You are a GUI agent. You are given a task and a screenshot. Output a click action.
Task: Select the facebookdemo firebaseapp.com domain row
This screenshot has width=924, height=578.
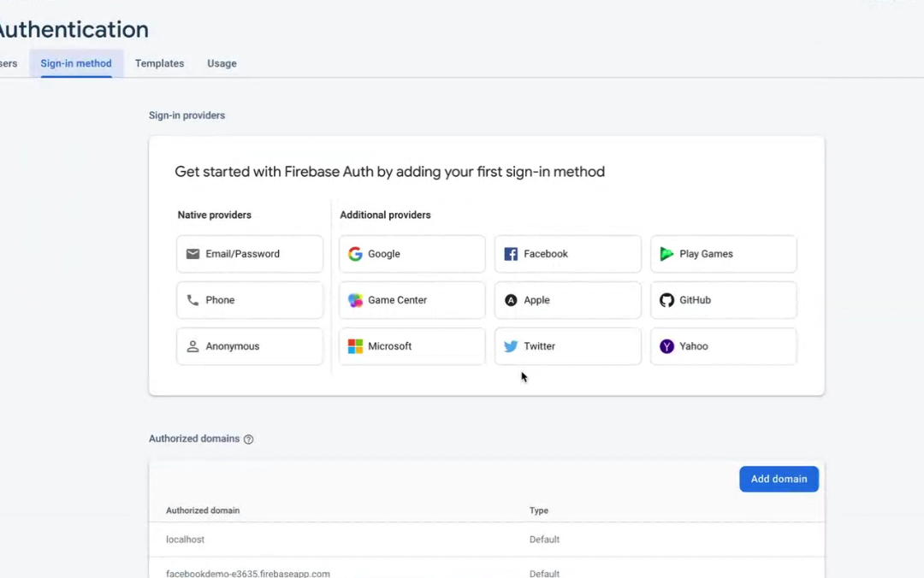point(248,573)
